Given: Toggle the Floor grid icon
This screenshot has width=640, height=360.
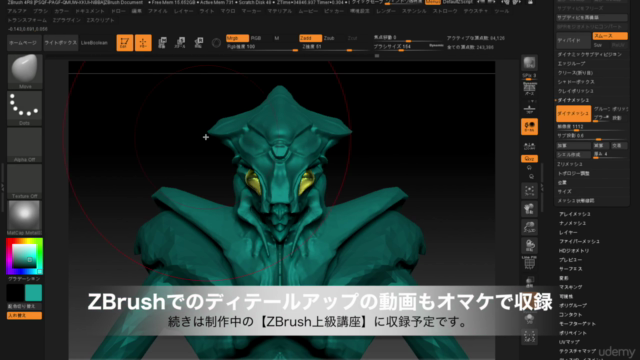Looking at the screenshot, I should click(529, 109).
